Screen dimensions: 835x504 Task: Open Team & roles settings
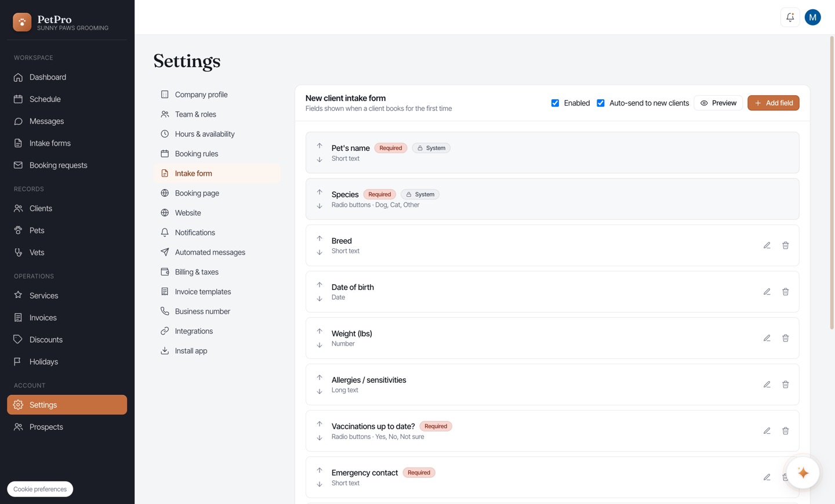(217, 114)
